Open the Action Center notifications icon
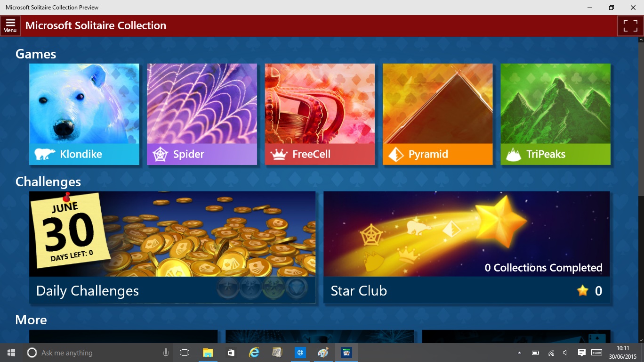 click(582, 353)
